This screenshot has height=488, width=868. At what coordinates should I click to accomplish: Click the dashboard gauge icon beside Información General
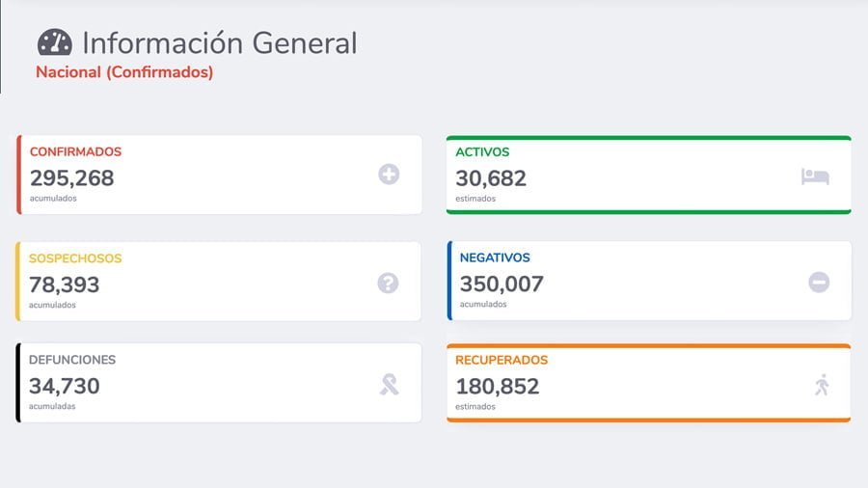pyautogui.click(x=54, y=43)
